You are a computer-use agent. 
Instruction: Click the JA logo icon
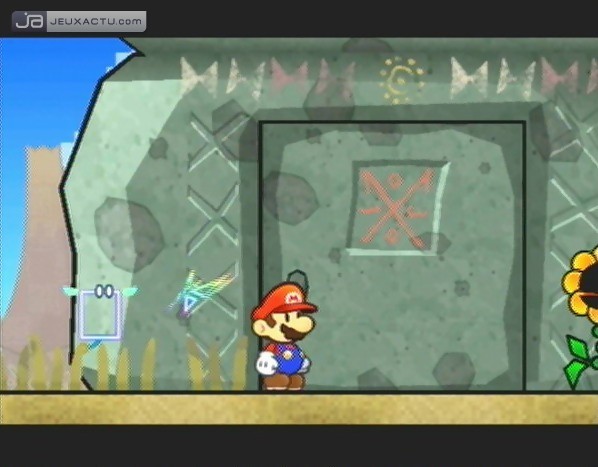(29, 21)
